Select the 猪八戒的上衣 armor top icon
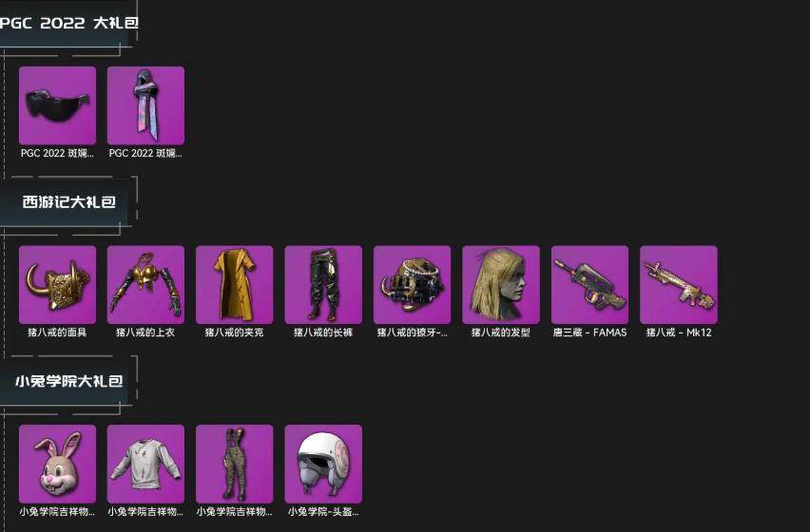The width and height of the screenshot is (810, 532). (145, 285)
